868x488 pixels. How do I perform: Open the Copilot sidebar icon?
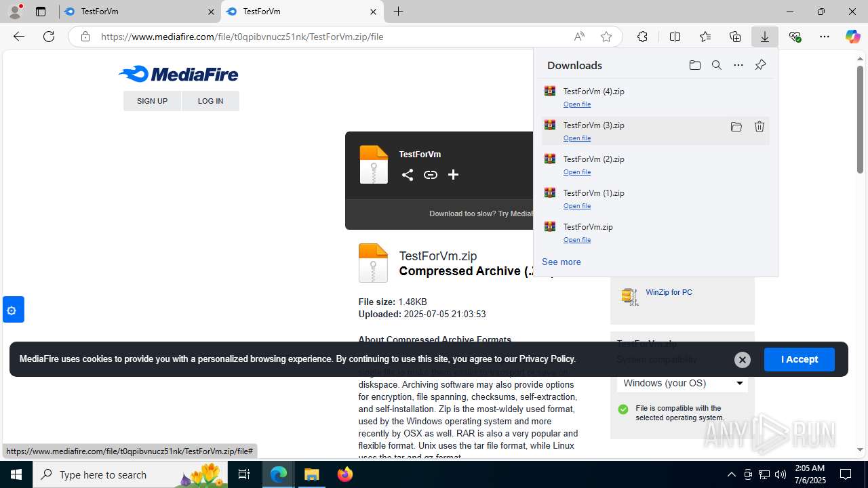(852, 37)
